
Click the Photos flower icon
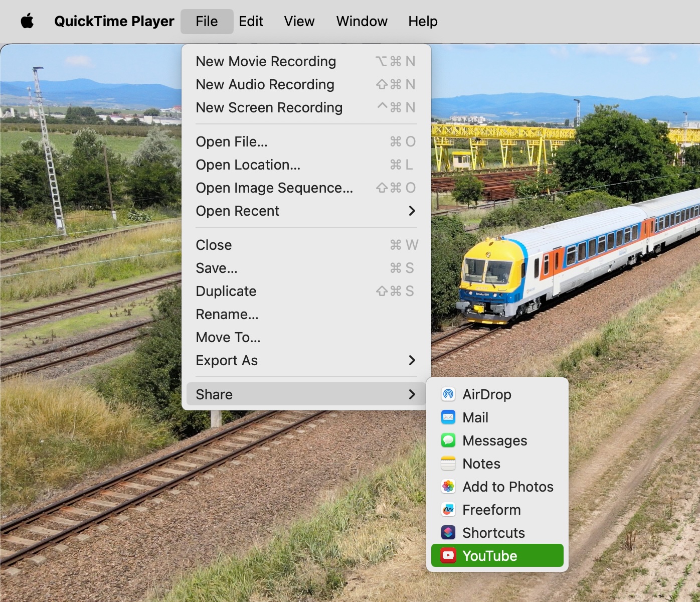point(448,487)
